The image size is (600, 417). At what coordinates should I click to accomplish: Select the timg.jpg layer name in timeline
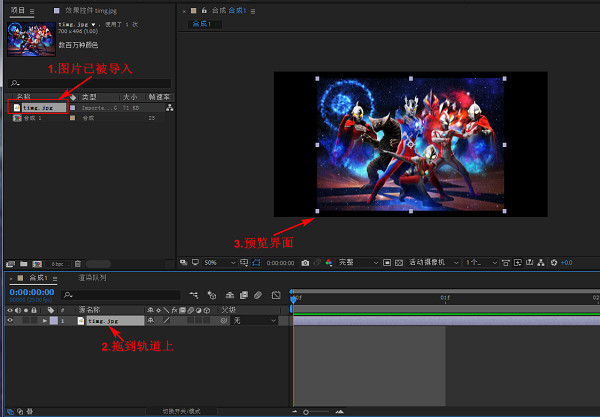[x=115, y=321]
